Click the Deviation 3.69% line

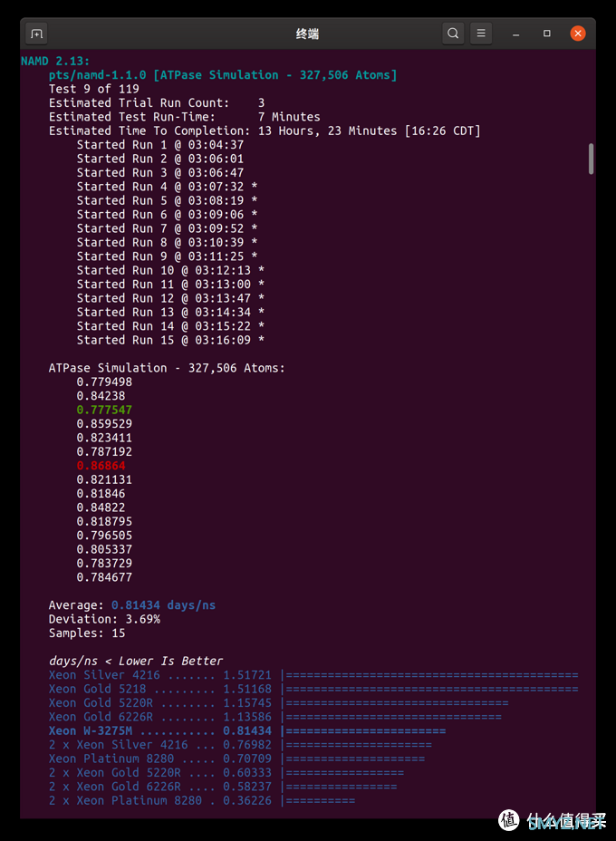coord(104,619)
